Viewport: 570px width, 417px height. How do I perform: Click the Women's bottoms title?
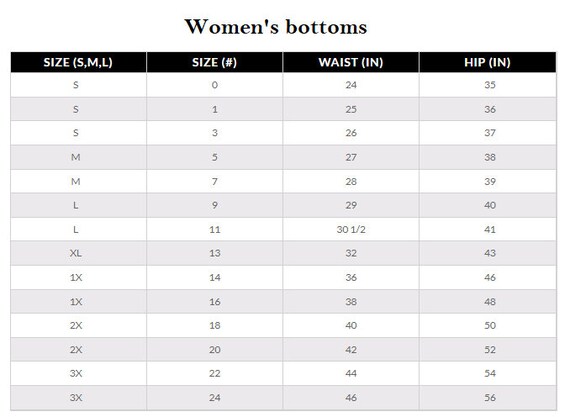(x=276, y=27)
